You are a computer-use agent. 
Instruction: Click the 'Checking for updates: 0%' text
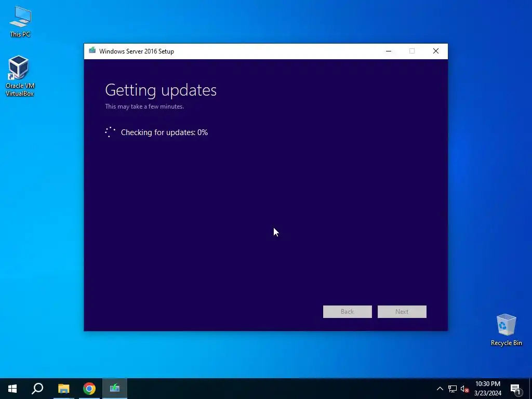[x=164, y=132]
